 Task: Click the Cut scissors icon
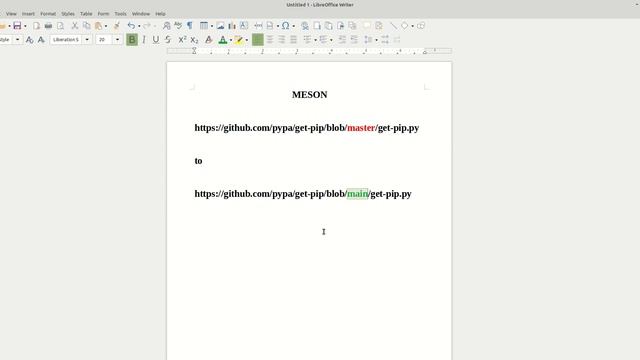coord(75,26)
